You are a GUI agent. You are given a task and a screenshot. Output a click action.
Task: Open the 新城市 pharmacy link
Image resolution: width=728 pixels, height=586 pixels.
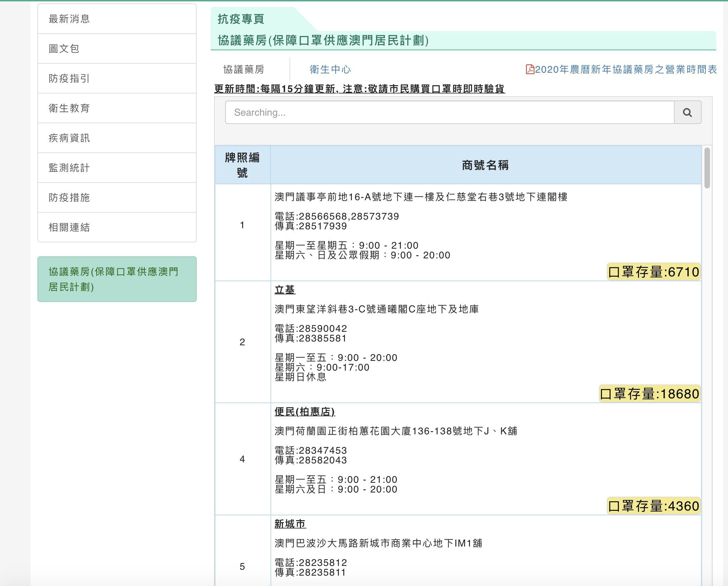coord(290,524)
